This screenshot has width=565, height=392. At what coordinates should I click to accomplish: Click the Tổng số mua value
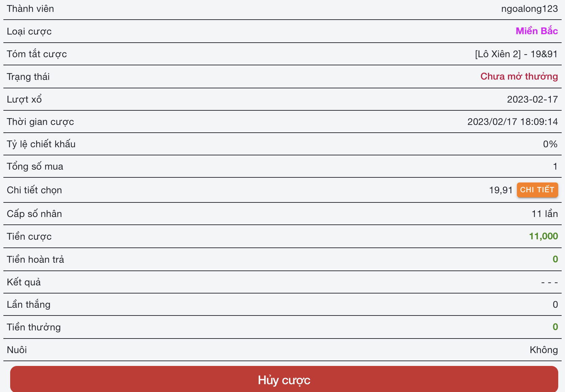pyautogui.click(x=555, y=167)
